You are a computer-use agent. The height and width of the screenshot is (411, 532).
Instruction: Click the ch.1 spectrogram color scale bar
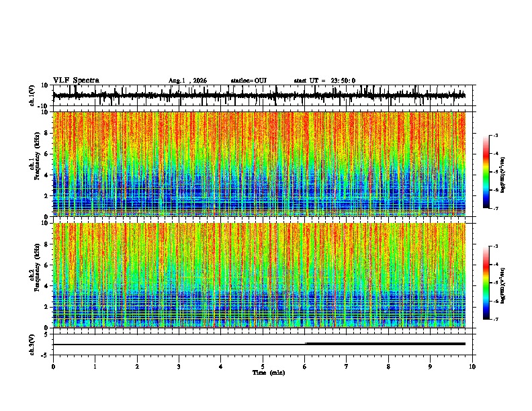click(x=486, y=171)
